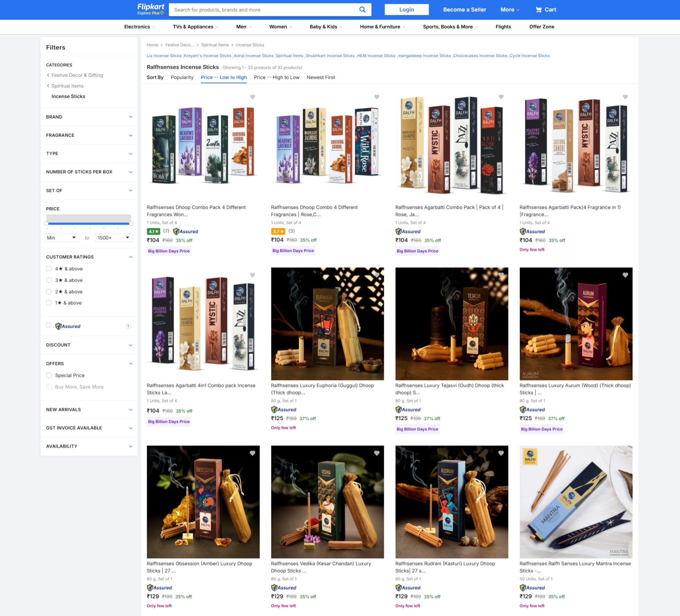Expand the DISCOUNT filter section

(x=89, y=345)
